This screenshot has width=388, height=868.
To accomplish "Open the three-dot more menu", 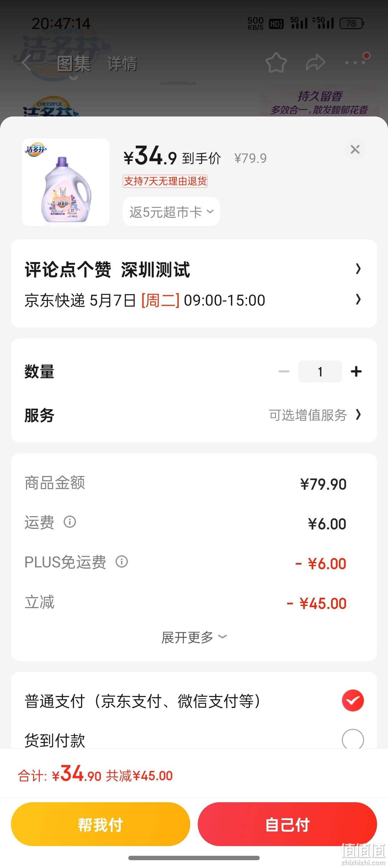I will point(355,62).
